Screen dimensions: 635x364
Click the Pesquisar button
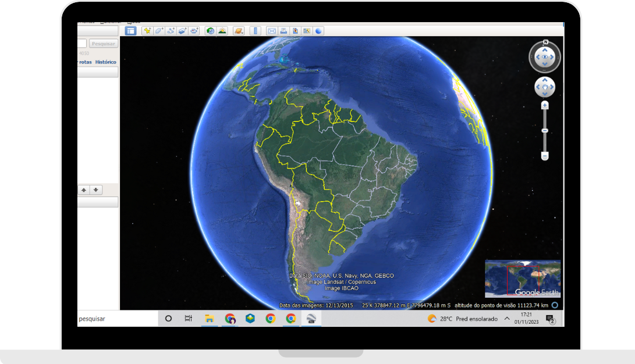tap(103, 44)
